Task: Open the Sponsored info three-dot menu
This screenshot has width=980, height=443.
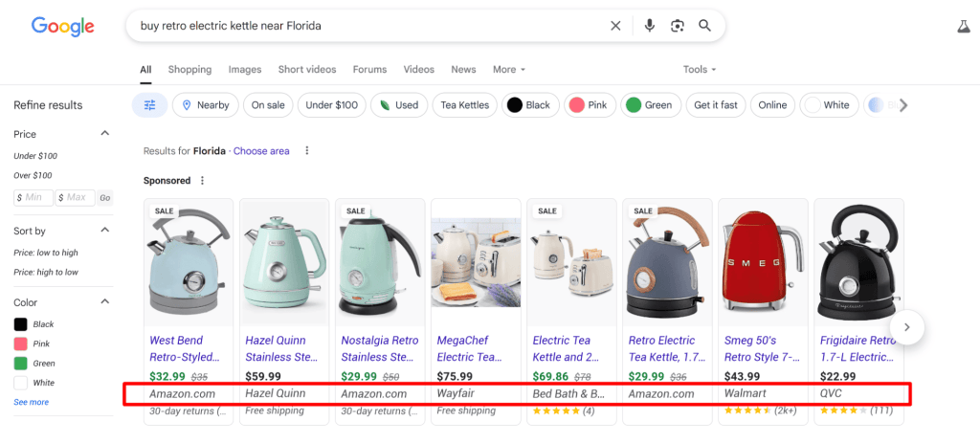Action: tap(202, 181)
